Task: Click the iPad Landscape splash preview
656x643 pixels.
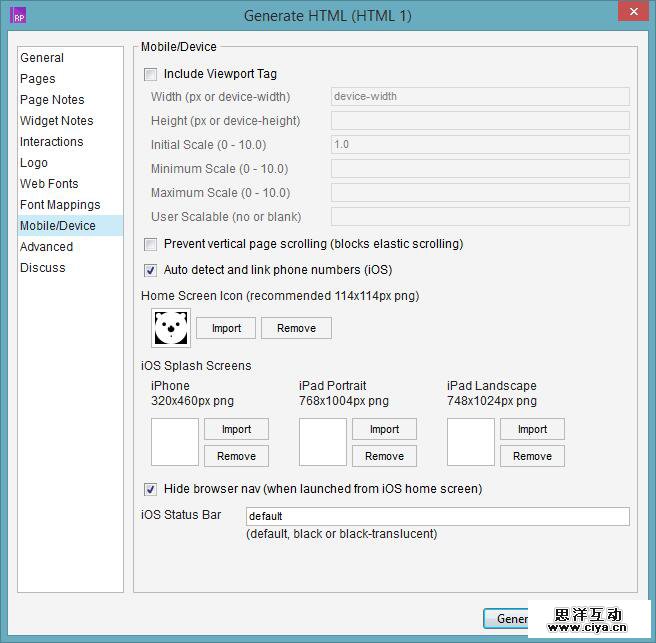Action: [x=471, y=442]
